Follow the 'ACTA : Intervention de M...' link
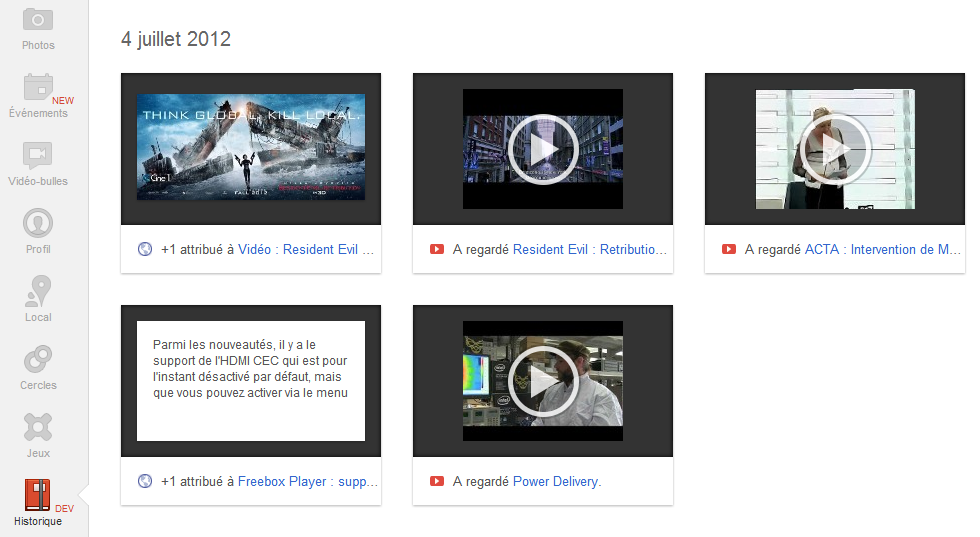 882,249
